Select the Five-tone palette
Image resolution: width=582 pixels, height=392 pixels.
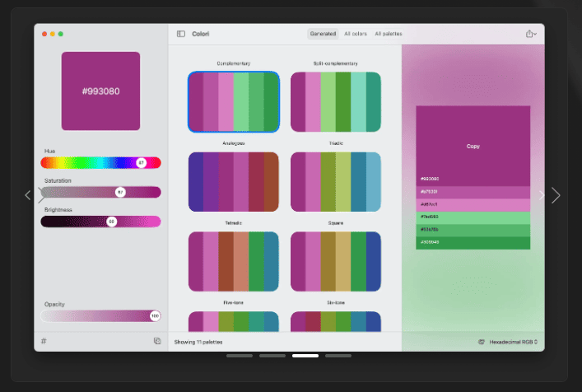234,321
